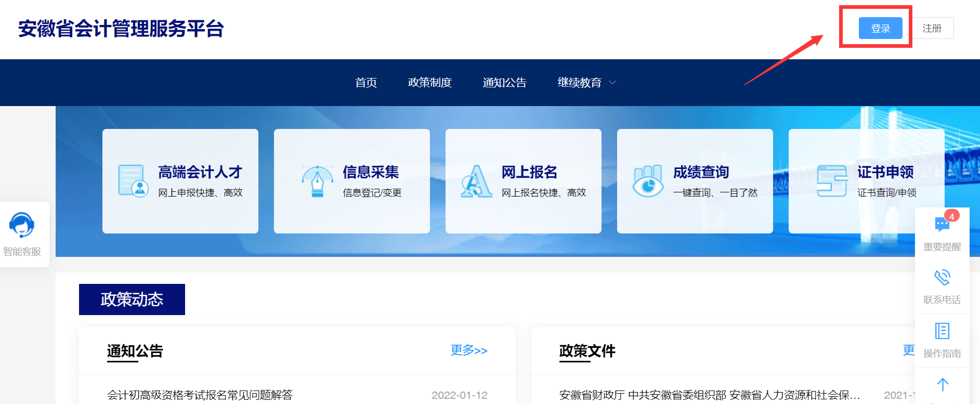Click the blue 登录 button

click(880, 28)
